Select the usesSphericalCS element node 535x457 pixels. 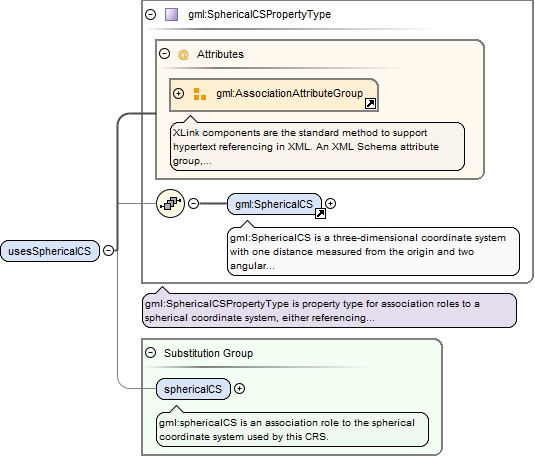50,251
